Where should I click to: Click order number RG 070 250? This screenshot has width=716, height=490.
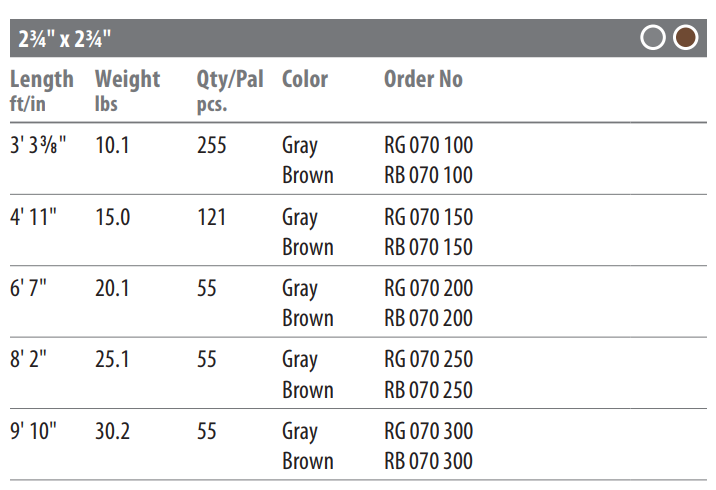(x=428, y=359)
